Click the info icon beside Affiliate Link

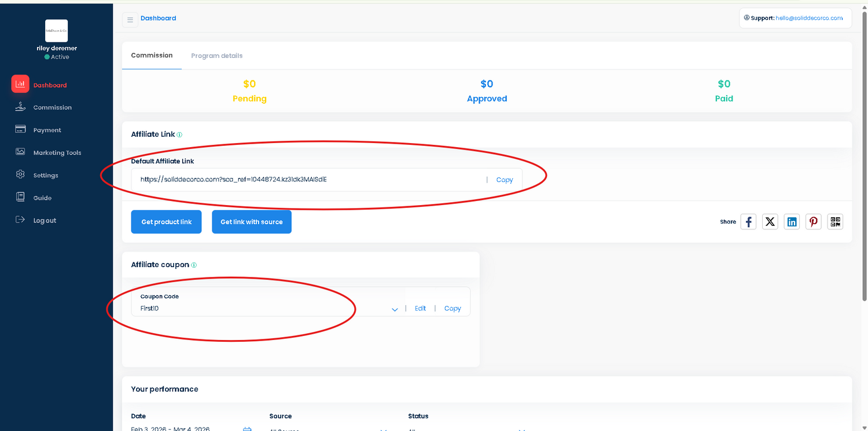(x=179, y=134)
